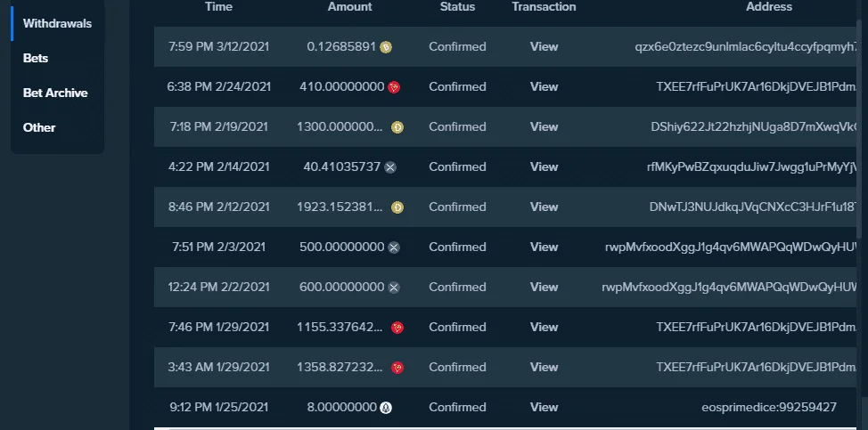Click the Tron icon in the 3:43 AM 1/29/2021 row
The height and width of the screenshot is (430, 868).
coord(397,368)
